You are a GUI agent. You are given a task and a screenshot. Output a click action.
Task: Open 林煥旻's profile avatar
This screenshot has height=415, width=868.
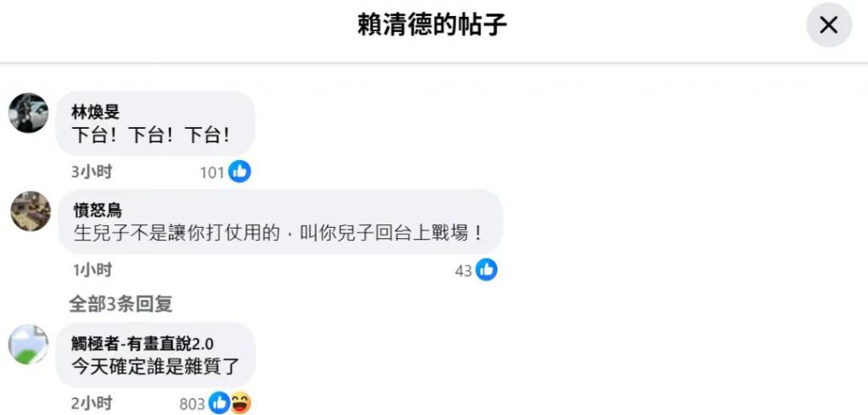point(28,113)
